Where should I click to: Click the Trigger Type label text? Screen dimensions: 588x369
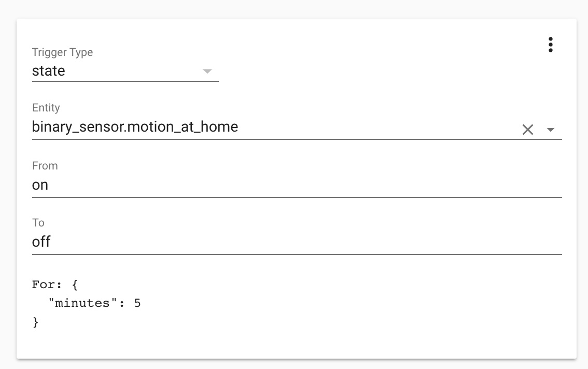tap(62, 52)
